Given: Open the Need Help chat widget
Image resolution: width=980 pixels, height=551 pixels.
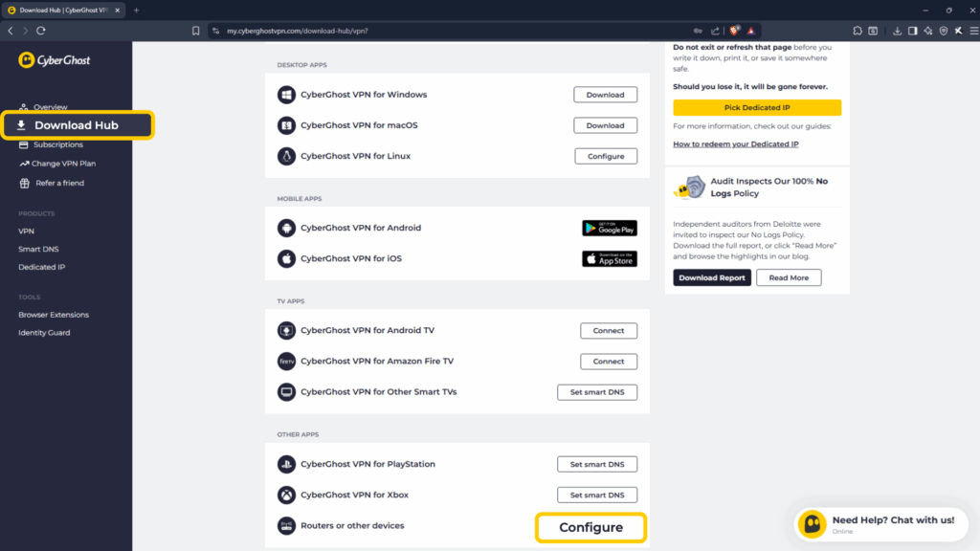Looking at the screenshot, I should [x=881, y=524].
